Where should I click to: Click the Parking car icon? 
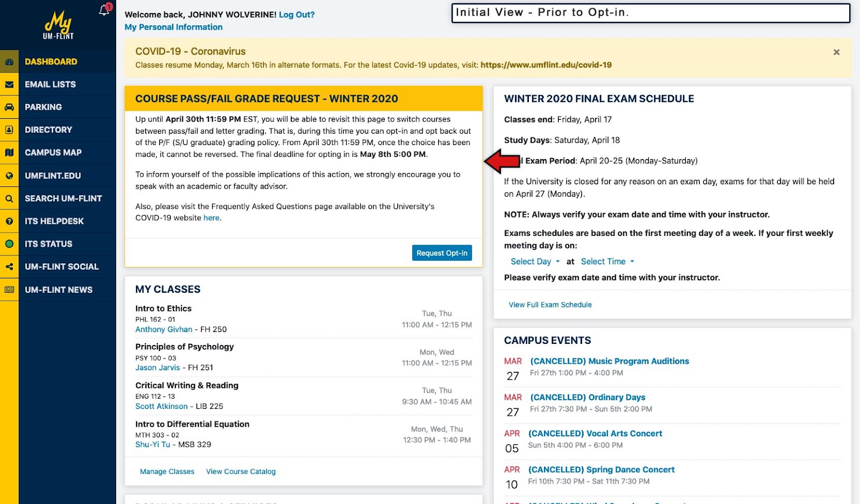(9, 107)
